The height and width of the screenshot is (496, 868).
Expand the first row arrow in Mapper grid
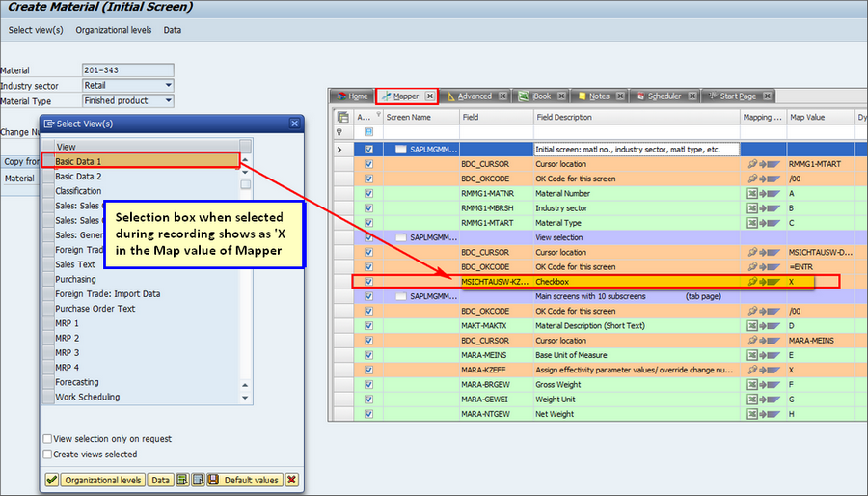[339, 150]
